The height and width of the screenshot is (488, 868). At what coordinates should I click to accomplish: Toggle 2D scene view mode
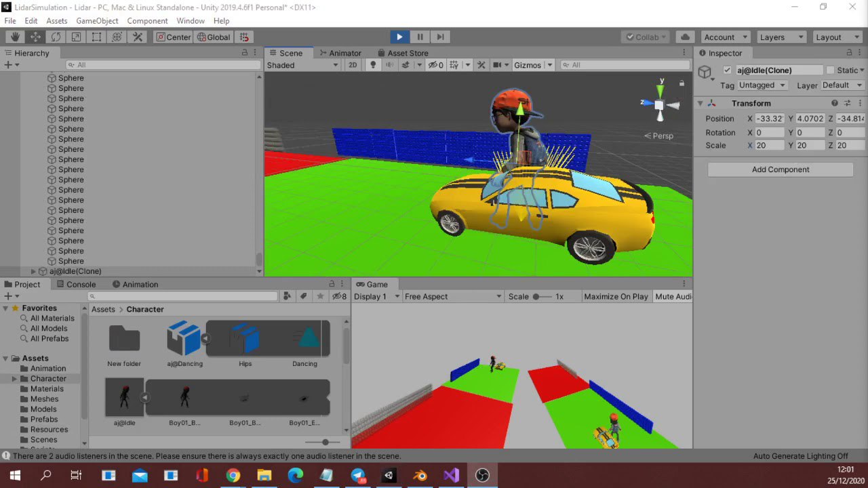pyautogui.click(x=353, y=65)
